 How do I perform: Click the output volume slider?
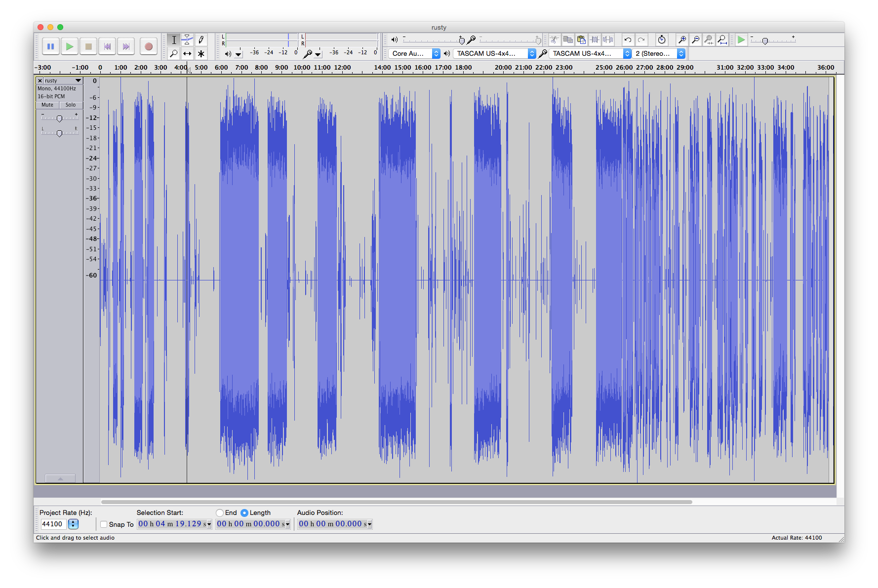[x=434, y=40]
